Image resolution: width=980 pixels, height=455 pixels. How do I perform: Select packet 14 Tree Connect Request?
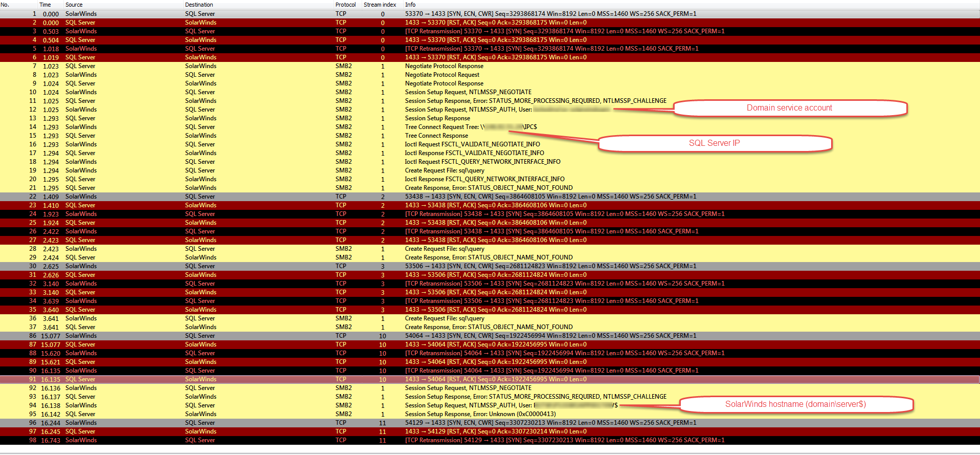pyautogui.click(x=490, y=127)
